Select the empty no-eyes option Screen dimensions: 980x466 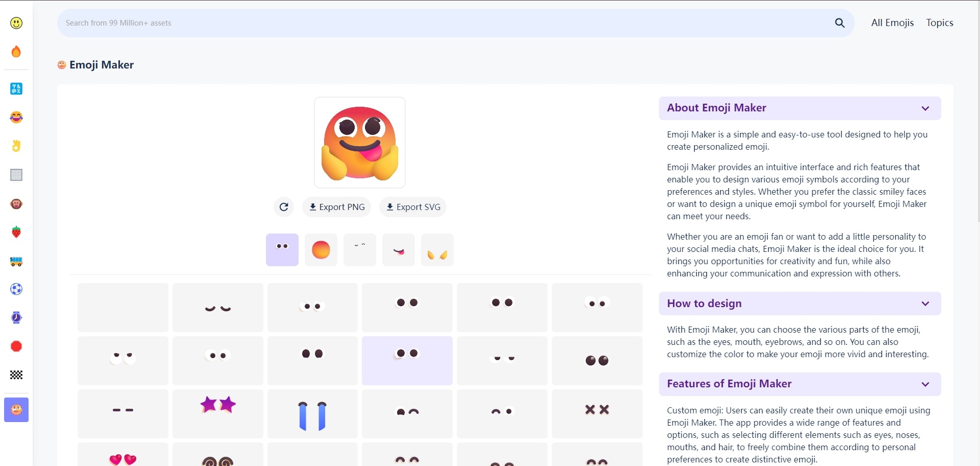point(123,308)
